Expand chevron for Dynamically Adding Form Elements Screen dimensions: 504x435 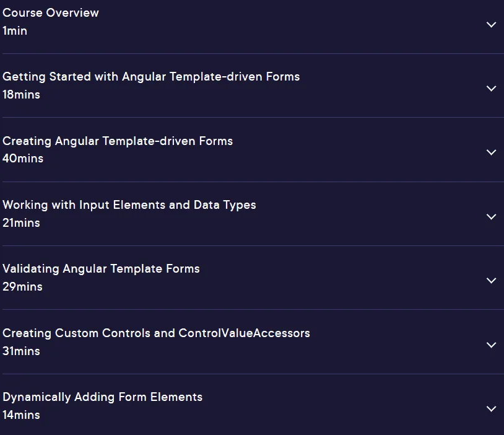491,409
